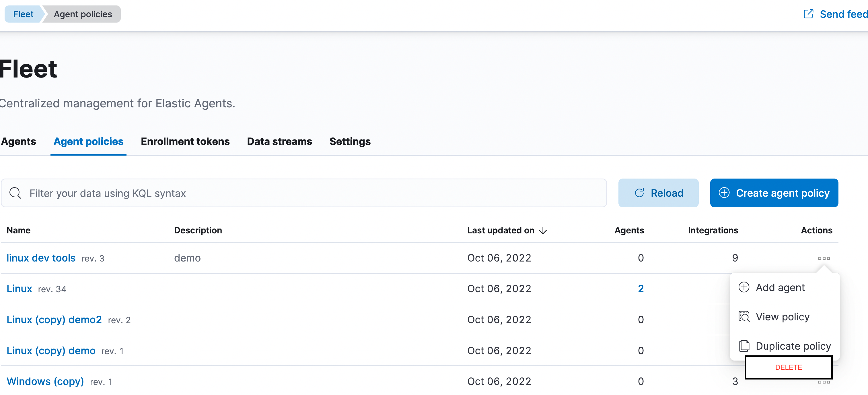Open the Settings tab
The height and width of the screenshot is (395, 868).
coord(350,141)
